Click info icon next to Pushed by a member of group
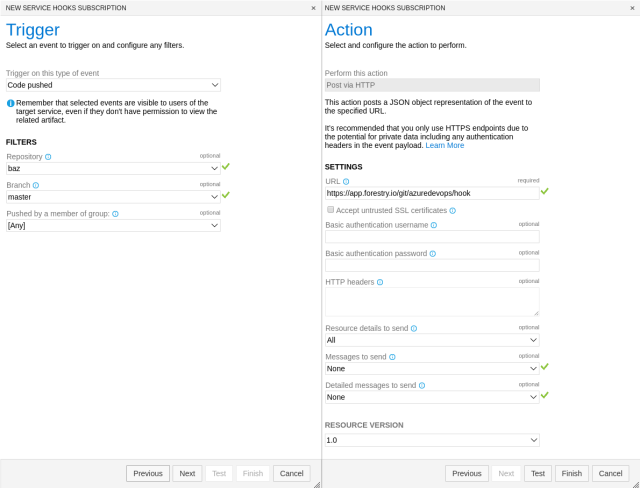Image resolution: width=640 pixels, height=488 pixels. (x=116, y=214)
